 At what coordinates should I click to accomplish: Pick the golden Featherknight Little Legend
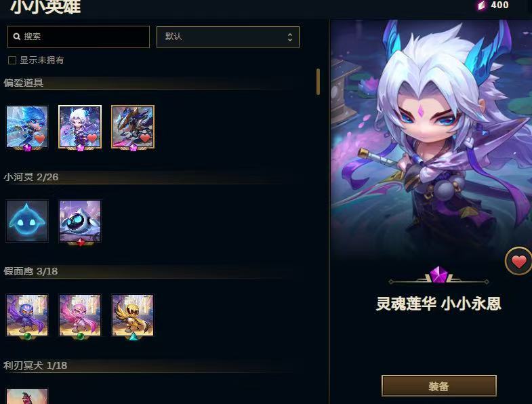point(133,315)
